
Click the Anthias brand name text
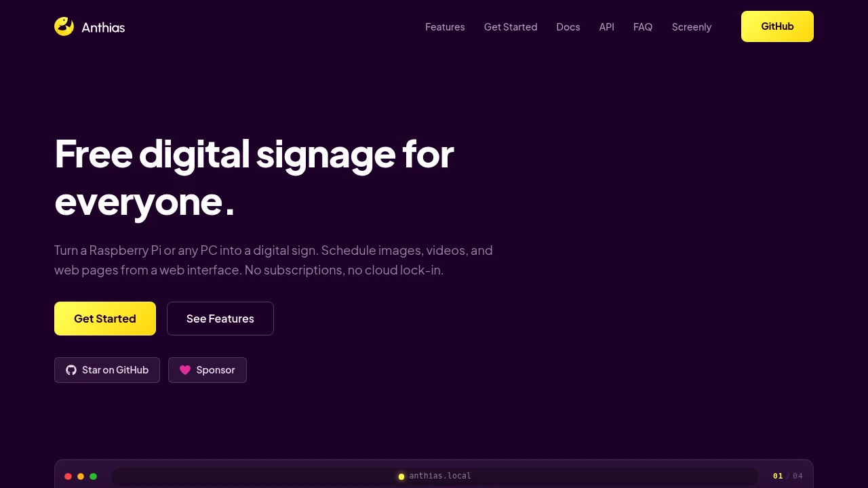coord(103,27)
